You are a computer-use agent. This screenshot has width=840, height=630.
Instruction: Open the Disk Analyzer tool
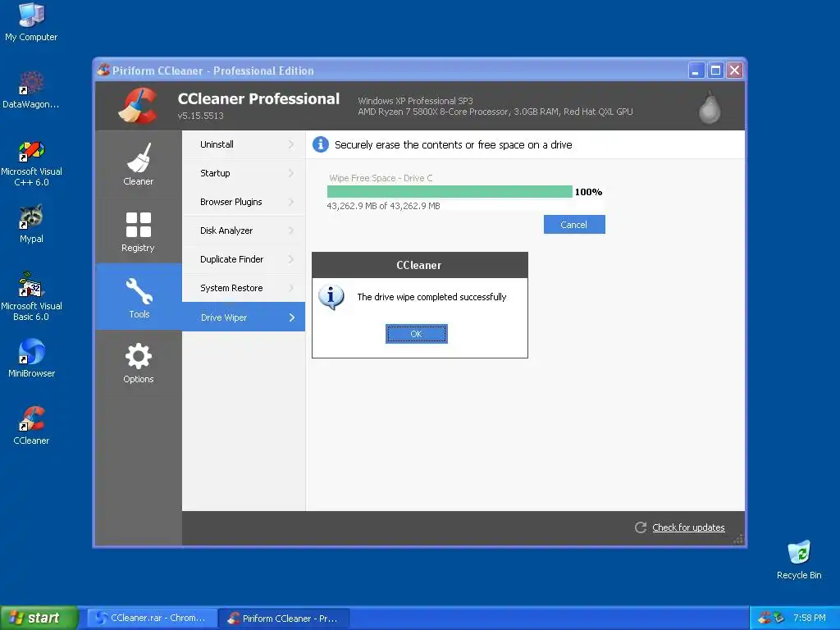pos(244,231)
